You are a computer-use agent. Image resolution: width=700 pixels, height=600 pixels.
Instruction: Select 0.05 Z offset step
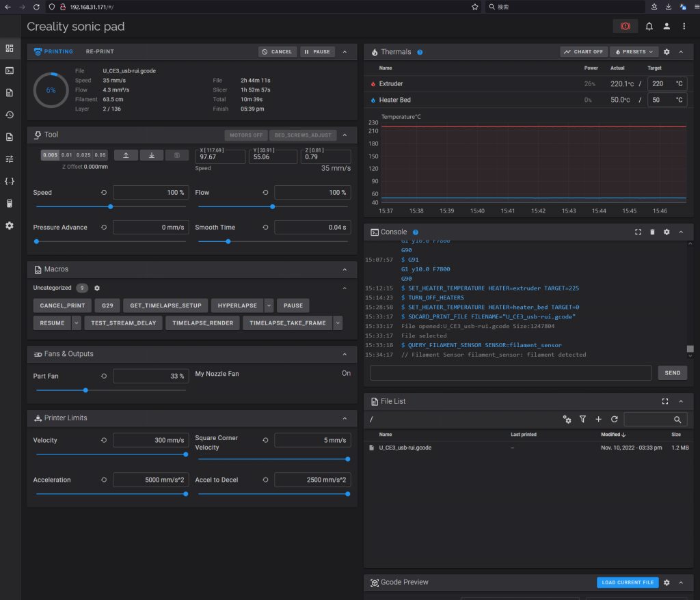point(100,155)
